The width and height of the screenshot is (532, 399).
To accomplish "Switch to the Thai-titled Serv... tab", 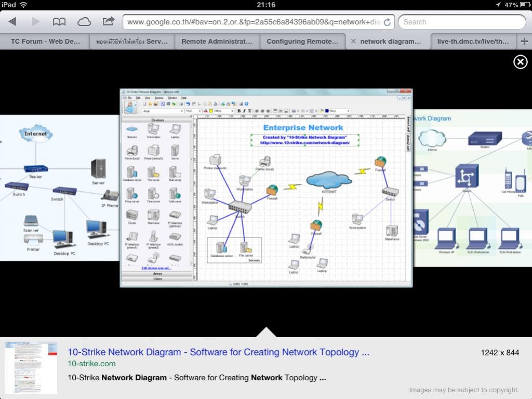I will [x=132, y=42].
